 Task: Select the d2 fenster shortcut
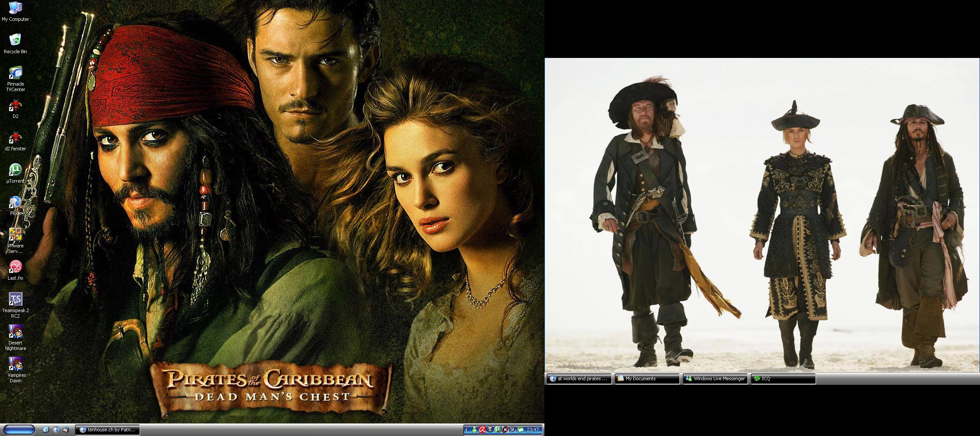15,138
